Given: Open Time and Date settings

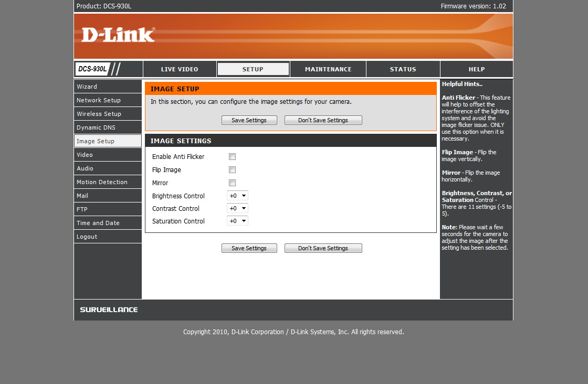Looking at the screenshot, I should click(x=108, y=223).
